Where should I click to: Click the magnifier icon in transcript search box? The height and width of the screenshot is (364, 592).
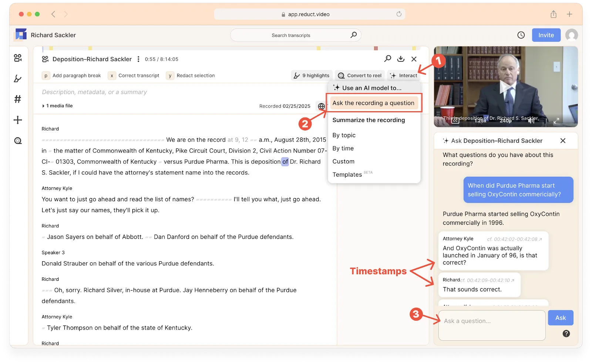tap(354, 35)
